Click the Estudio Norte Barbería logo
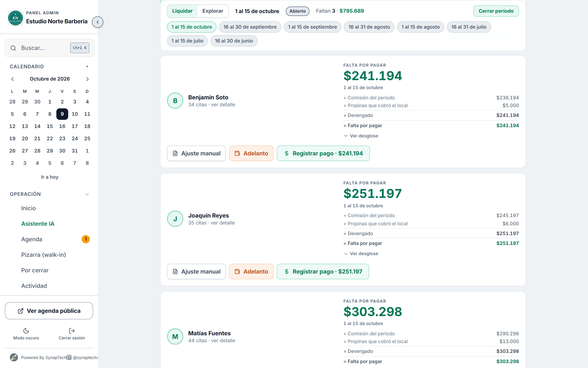The height and width of the screenshot is (368, 588). pyautogui.click(x=15, y=18)
